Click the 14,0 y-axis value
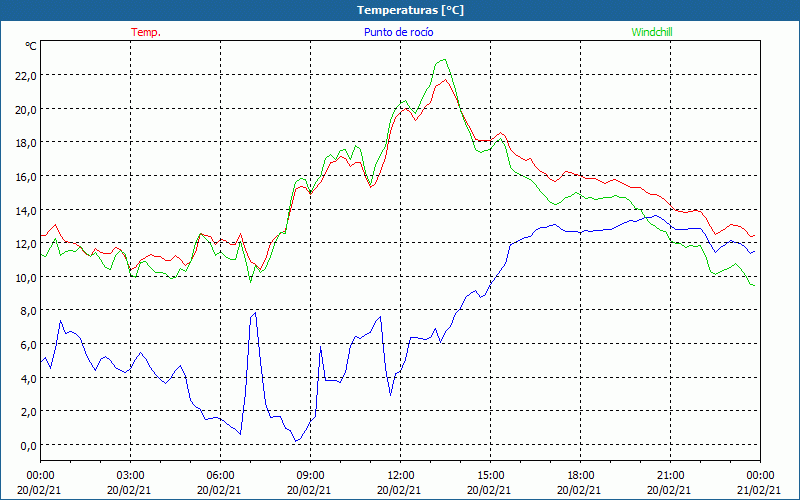Image resolution: width=800 pixels, height=500 pixels. (x=27, y=210)
